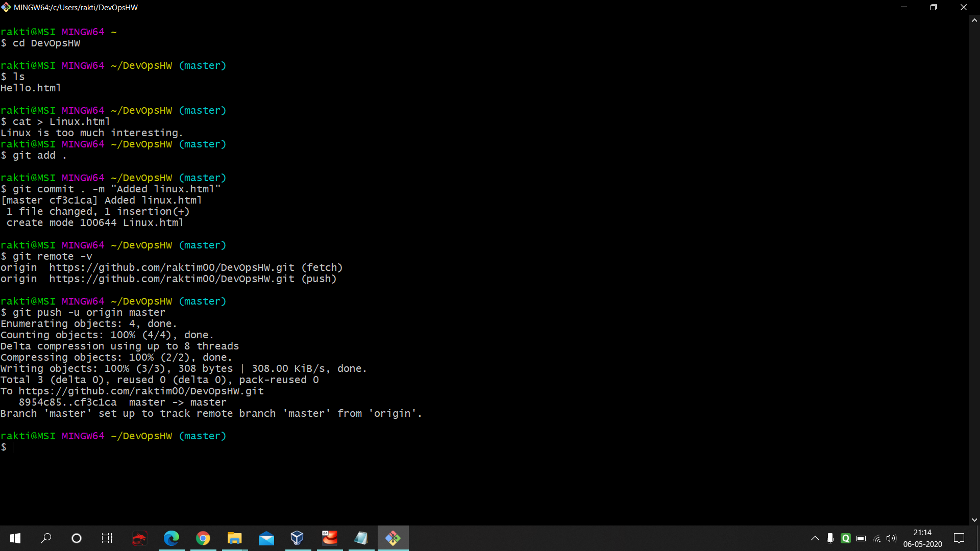The width and height of the screenshot is (980, 551).
Task: Open Cortana from the taskbar
Action: click(77, 538)
